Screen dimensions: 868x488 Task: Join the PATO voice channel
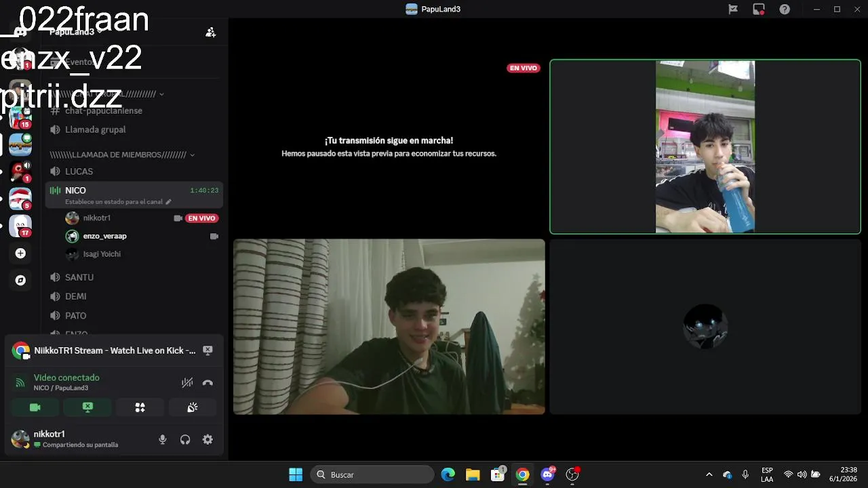coord(75,316)
